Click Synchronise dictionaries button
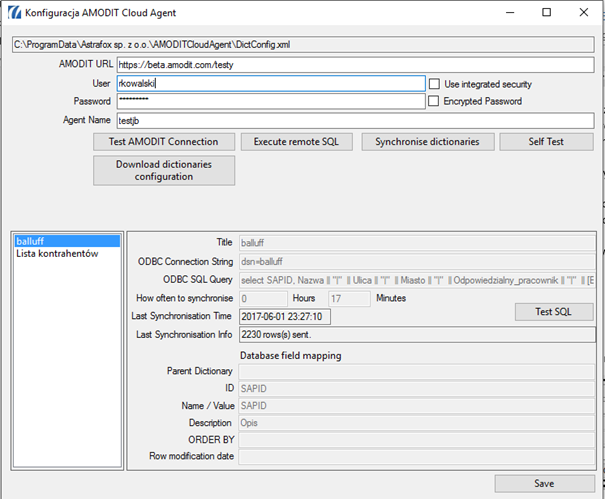This screenshot has height=499, width=605. point(428,142)
